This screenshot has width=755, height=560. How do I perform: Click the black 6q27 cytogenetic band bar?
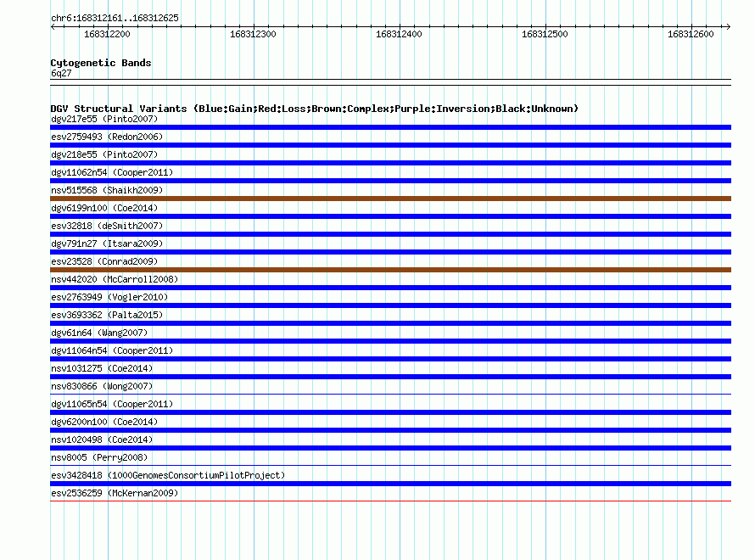click(390, 82)
